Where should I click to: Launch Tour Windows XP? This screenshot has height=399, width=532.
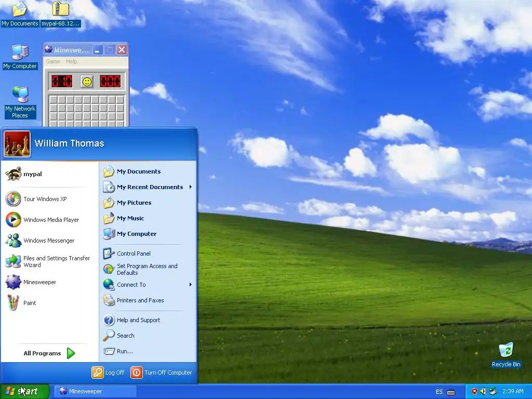(x=49, y=199)
